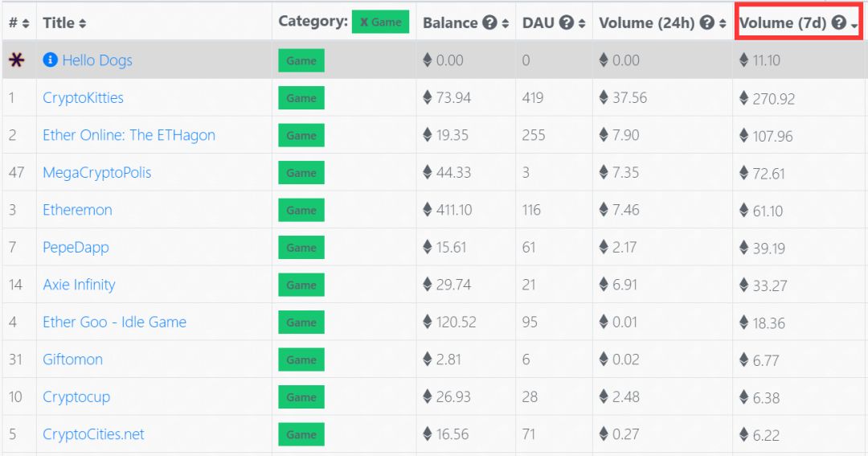The height and width of the screenshot is (456, 868).
Task: Click MegaCryptoPolis 24h volume 7.35
Action: click(x=625, y=172)
